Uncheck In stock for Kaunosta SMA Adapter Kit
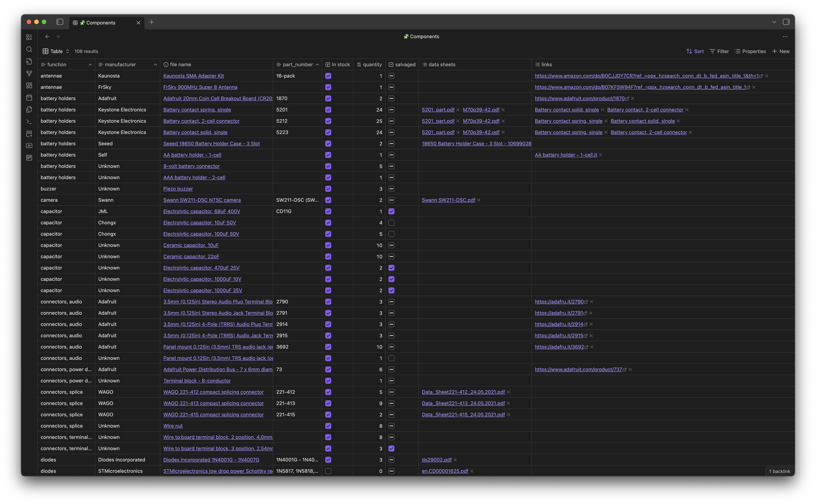 click(328, 76)
